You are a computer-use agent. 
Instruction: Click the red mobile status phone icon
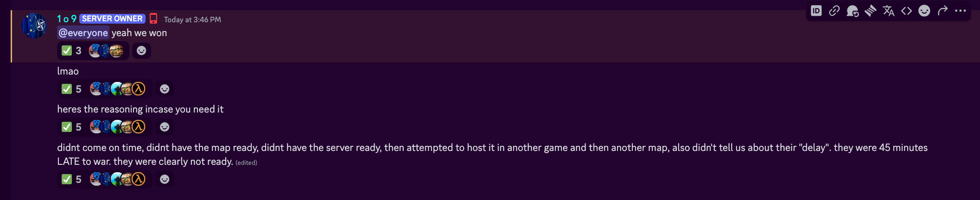point(153,19)
